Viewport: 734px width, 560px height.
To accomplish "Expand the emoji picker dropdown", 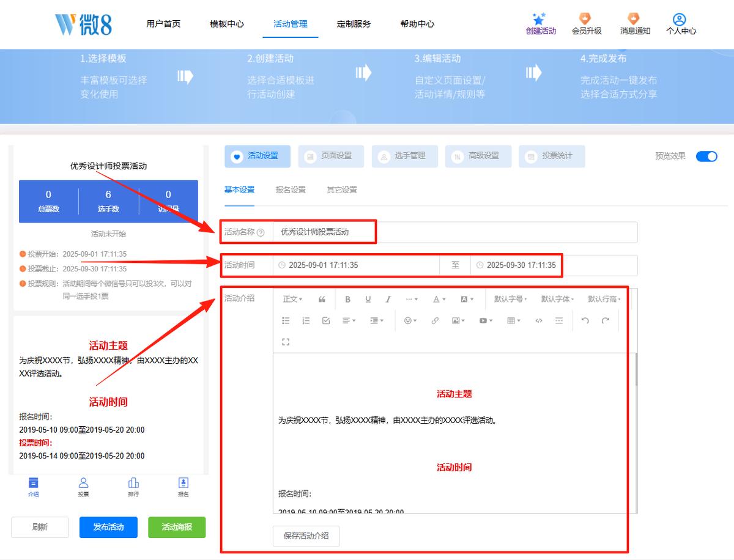I will click(x=410, y=320).
